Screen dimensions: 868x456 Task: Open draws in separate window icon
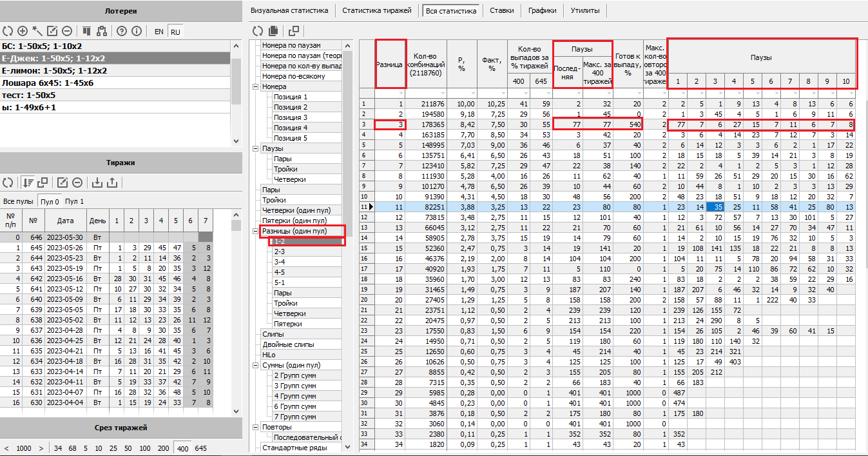coord(43,183)
